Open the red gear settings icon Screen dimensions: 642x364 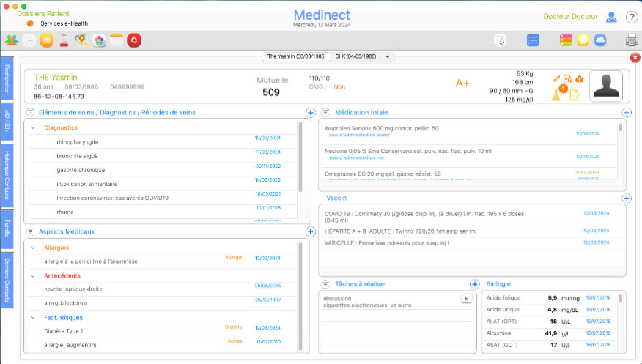(x=134, y=40)
